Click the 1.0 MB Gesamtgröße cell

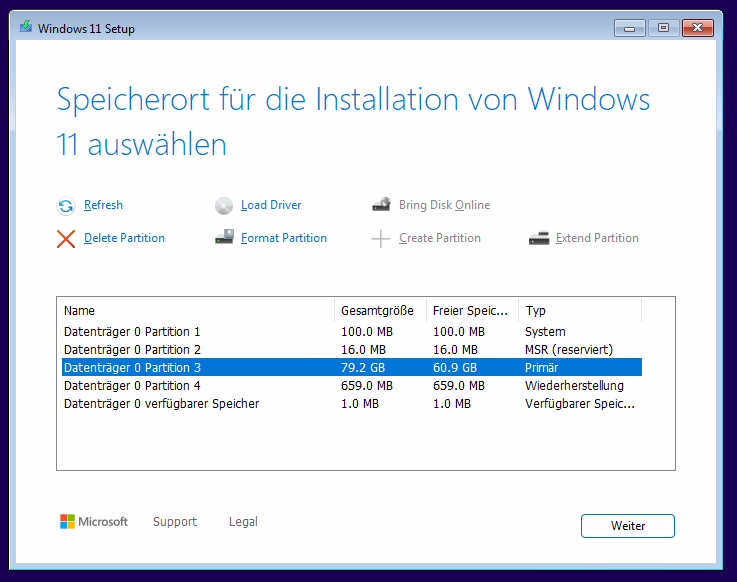point(360,403)
